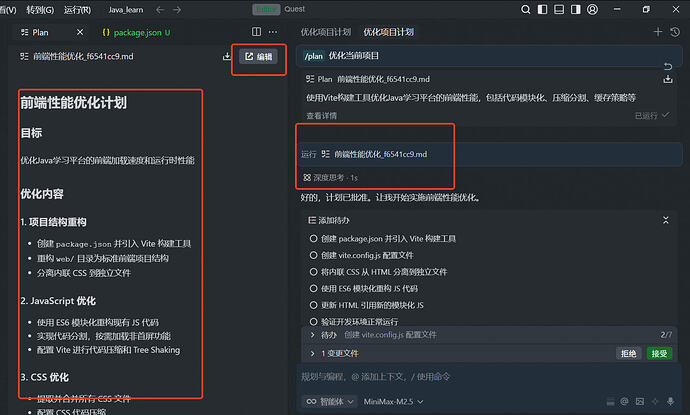Select the first 优化项目计划 chat tab
This screenshot has height=415, width=690.
coord(326,32)
